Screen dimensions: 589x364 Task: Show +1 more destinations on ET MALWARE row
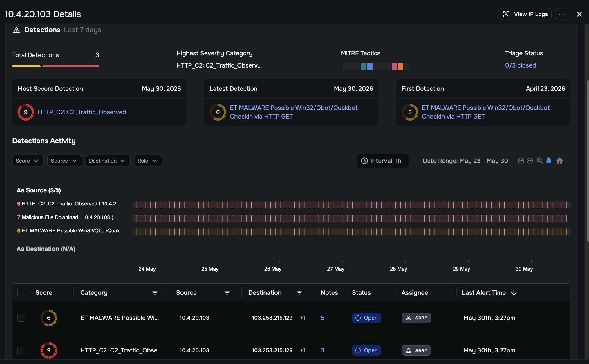tap(303, 318)
